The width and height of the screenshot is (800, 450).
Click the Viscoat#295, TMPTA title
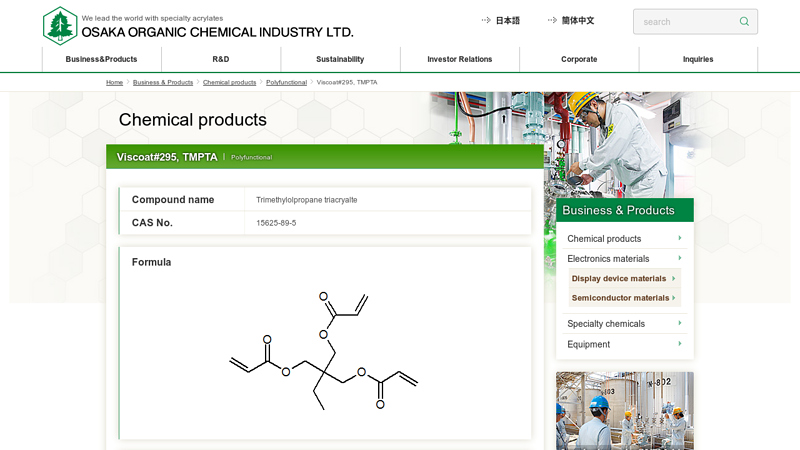coord(167,157)
